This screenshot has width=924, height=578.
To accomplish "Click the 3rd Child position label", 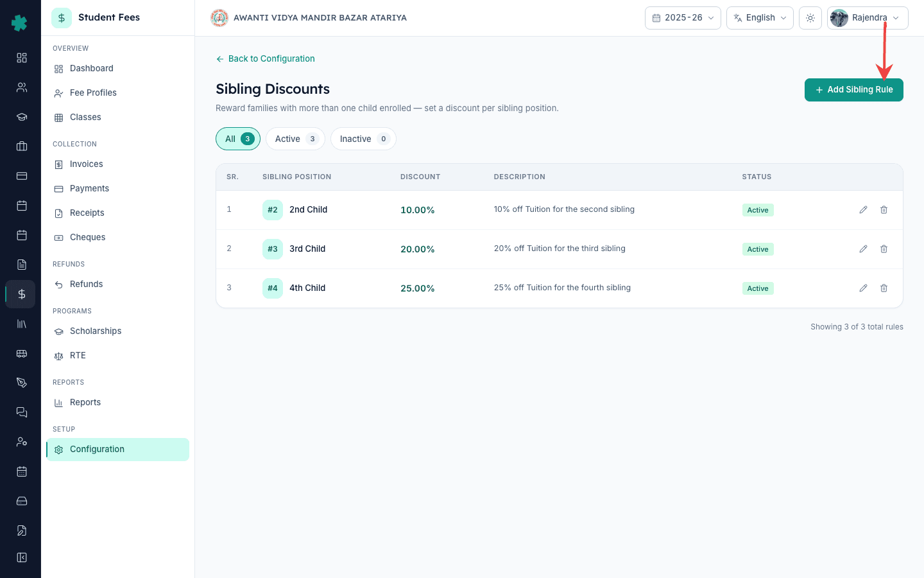I will (307, 249).
